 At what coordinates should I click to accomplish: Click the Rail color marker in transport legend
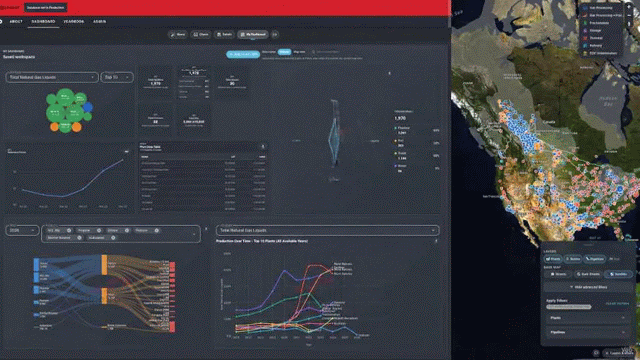[396, 141]
